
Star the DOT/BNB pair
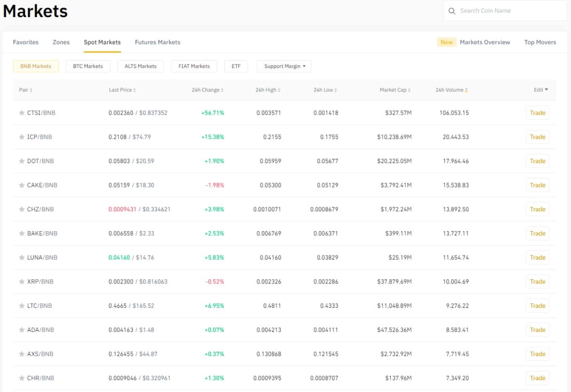coord(22,161)
